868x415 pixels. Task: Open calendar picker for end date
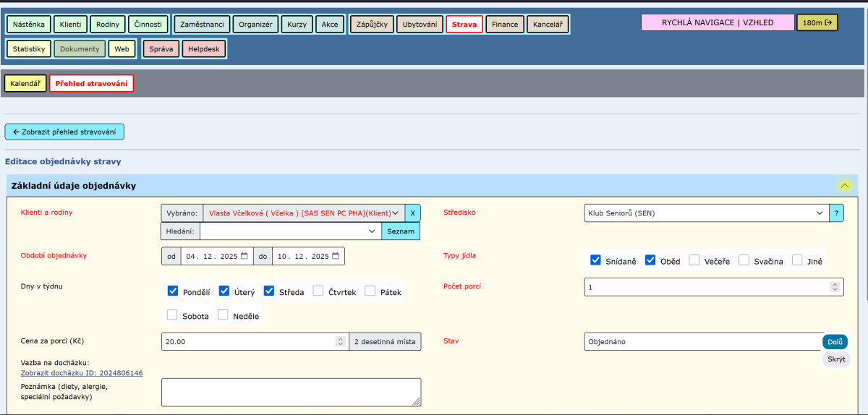tap(336, 257)
